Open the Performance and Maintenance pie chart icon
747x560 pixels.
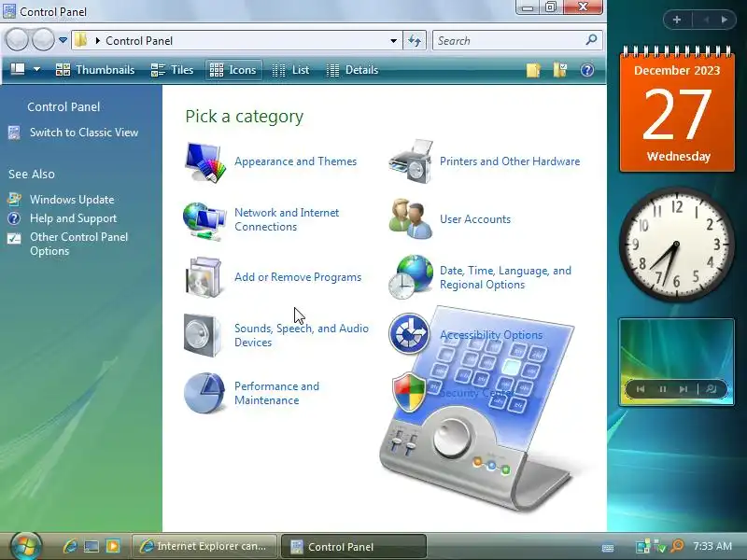pyautogui.click(x=204, y=393)
